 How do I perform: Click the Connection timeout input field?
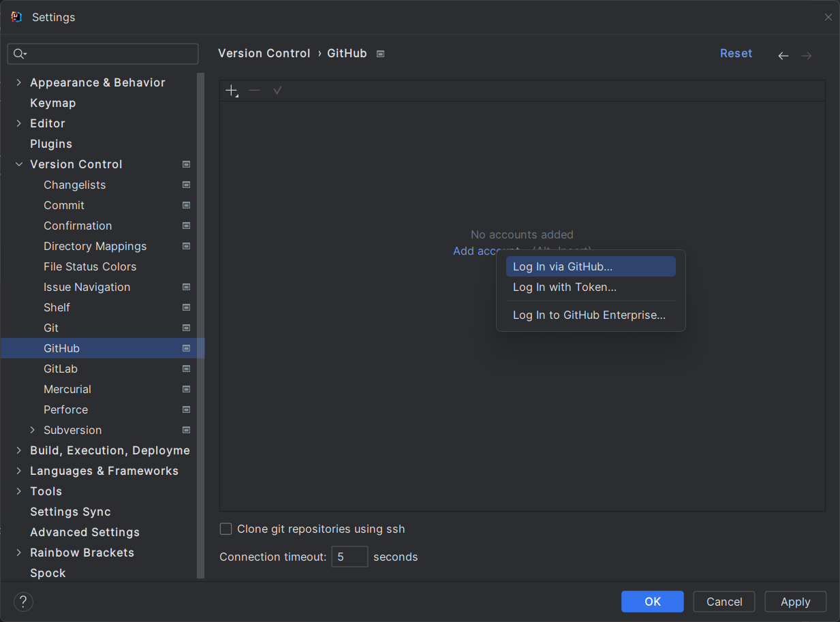[x=350, y=557]
